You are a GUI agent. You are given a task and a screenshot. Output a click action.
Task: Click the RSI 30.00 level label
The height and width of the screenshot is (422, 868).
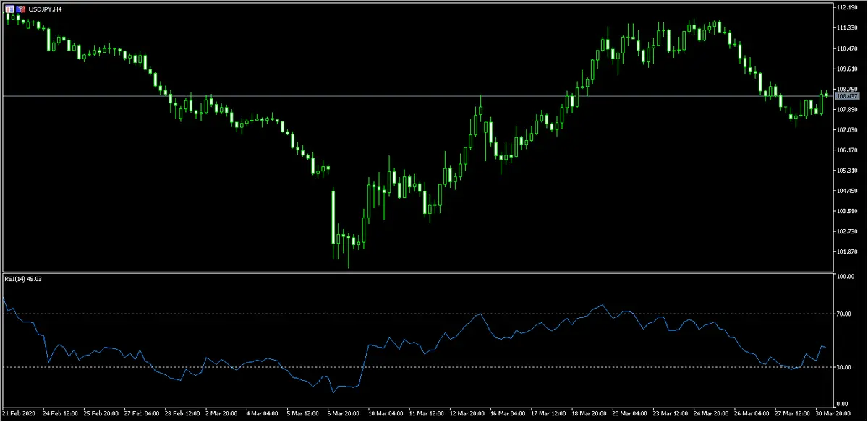[x=844, y=367]
